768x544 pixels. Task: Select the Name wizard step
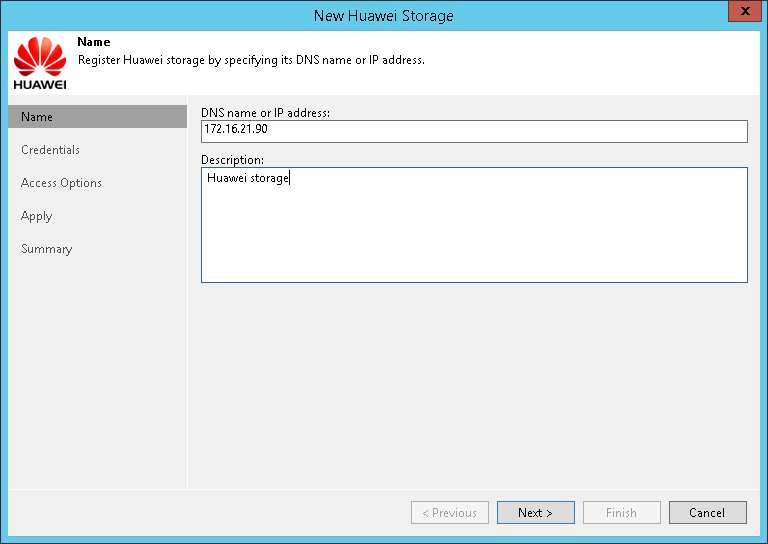37,117
